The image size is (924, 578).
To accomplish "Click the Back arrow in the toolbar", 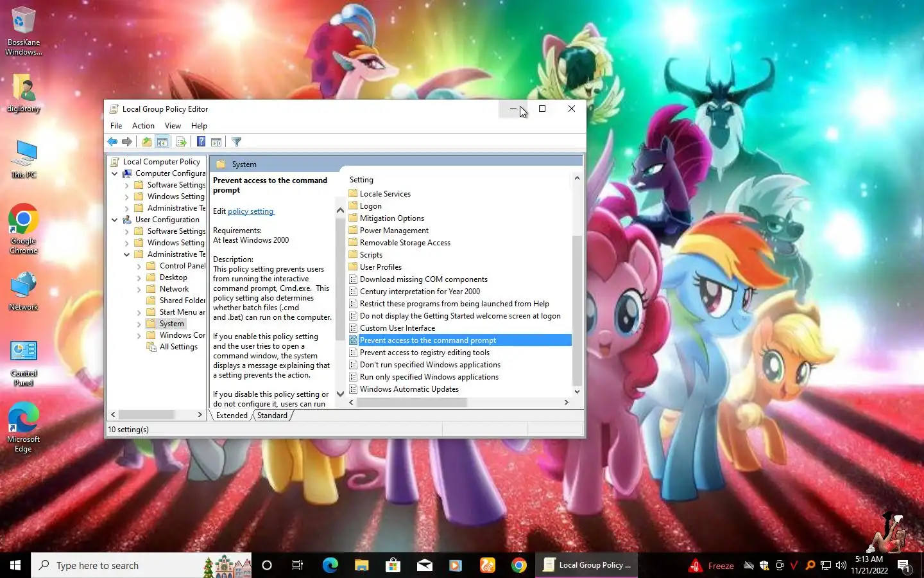I will [x=112, y=142].
